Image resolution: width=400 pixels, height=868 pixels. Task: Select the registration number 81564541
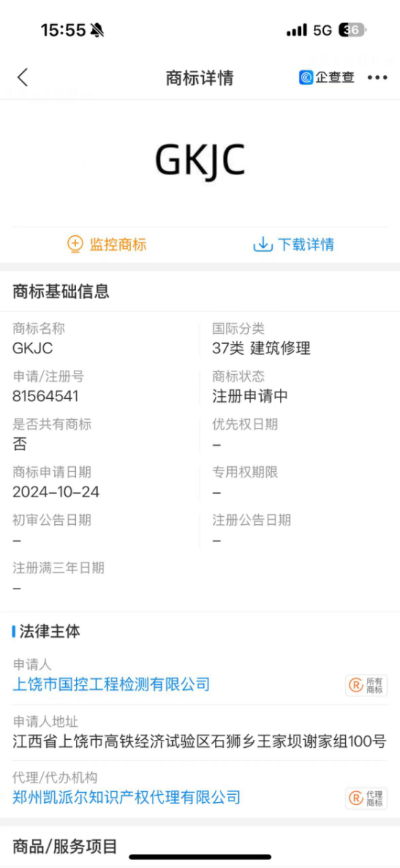tap(46, 397)
